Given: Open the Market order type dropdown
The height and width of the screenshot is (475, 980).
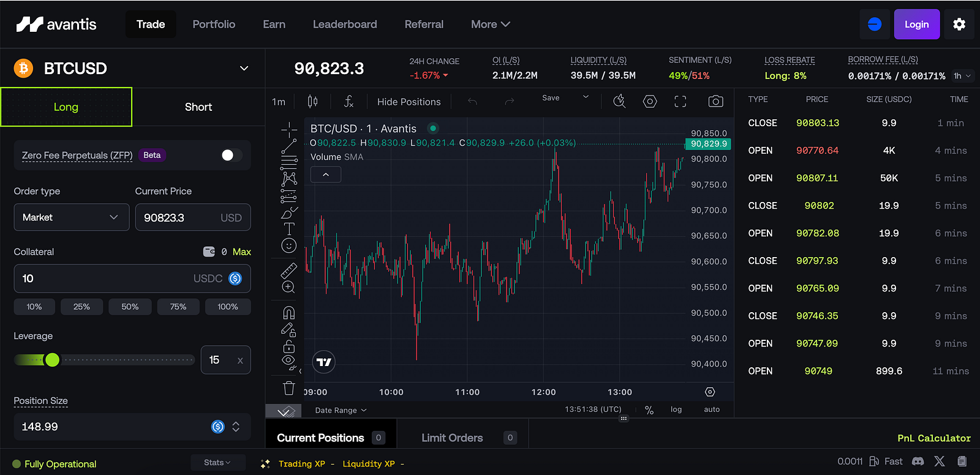Looking at the screenshot, I should click(72, 217).
